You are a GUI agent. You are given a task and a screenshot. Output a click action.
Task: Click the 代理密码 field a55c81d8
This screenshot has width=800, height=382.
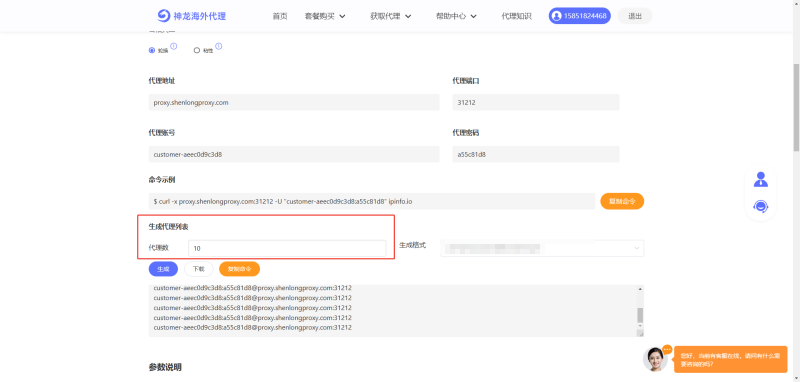tap(536, 154)
